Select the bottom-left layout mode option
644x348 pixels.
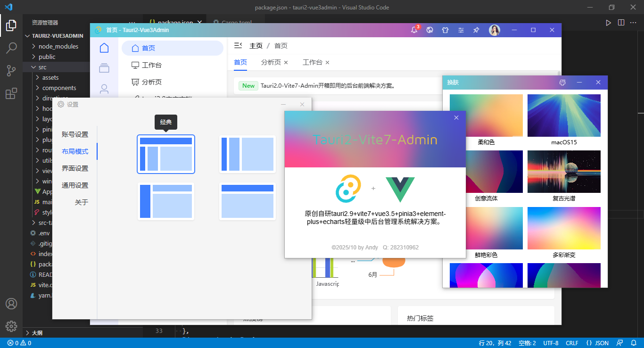coord(166,201)
